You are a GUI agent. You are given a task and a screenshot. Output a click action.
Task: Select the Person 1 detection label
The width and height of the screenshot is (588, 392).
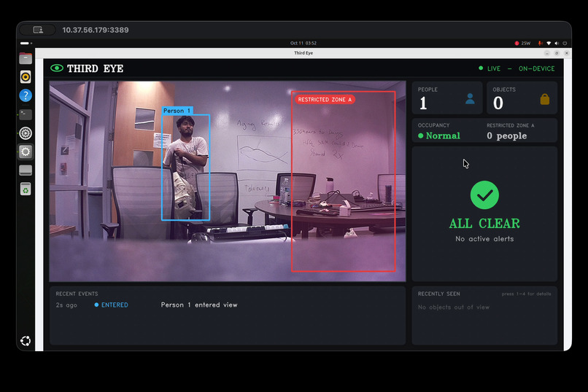(177, 111)
